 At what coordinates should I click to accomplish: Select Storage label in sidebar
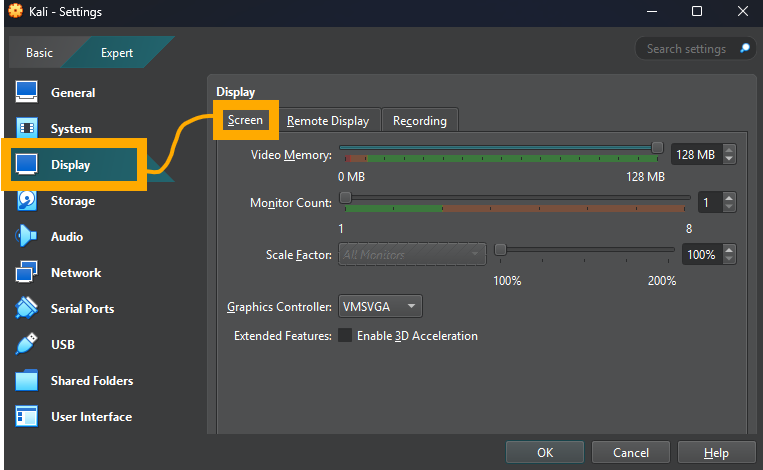tap(73, 200)
